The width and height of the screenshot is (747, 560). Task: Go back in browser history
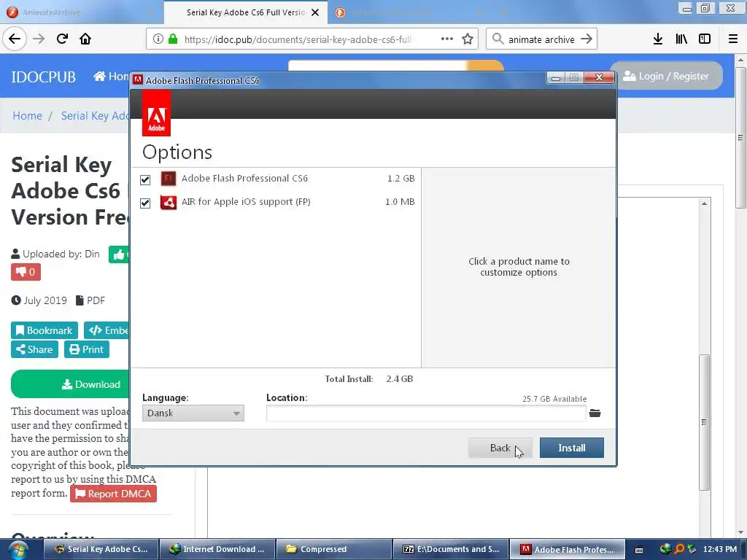point(15,39)
